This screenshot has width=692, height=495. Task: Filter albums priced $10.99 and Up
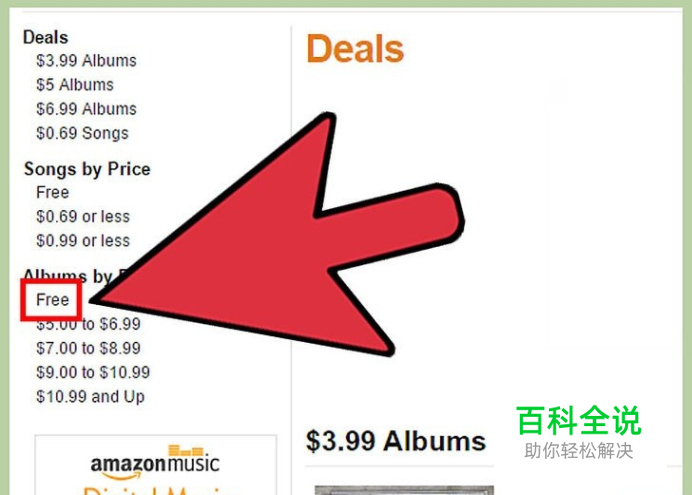(x=90, y=397)
